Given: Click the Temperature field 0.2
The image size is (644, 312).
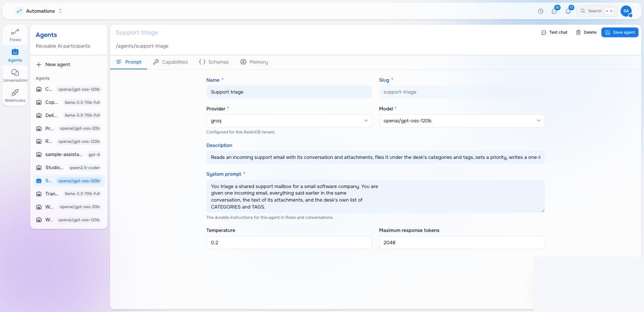Looking at the screenshot, I should pos(289,243).
